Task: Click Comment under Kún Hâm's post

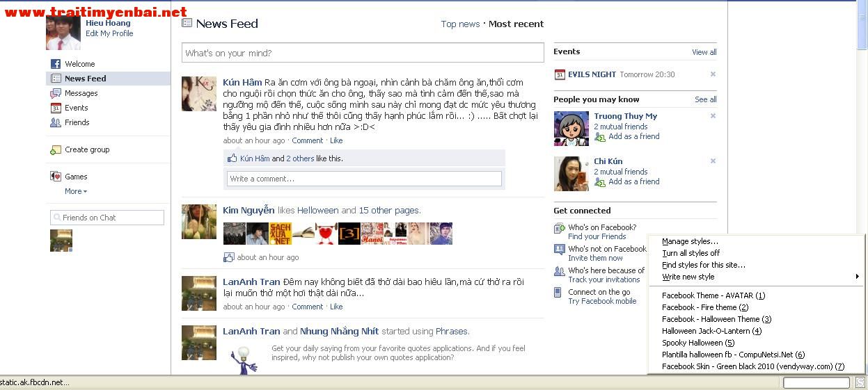Action: click(x=308, y=140)
